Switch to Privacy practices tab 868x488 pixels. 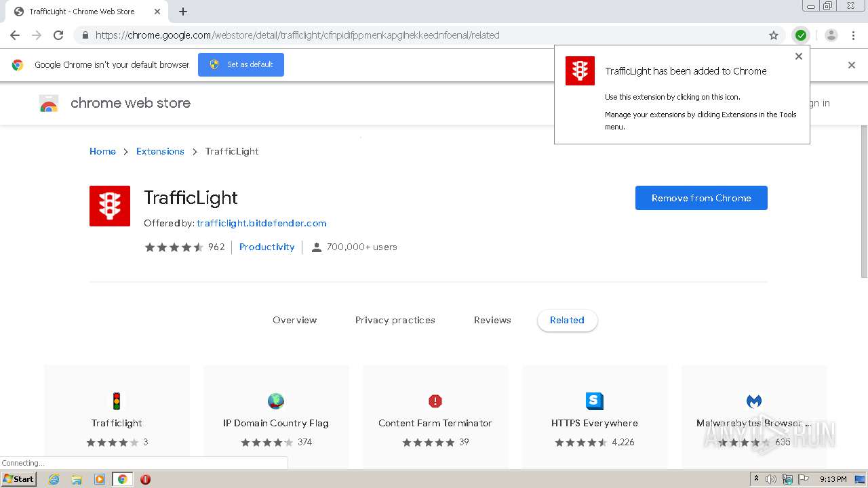tap(395, 320)
